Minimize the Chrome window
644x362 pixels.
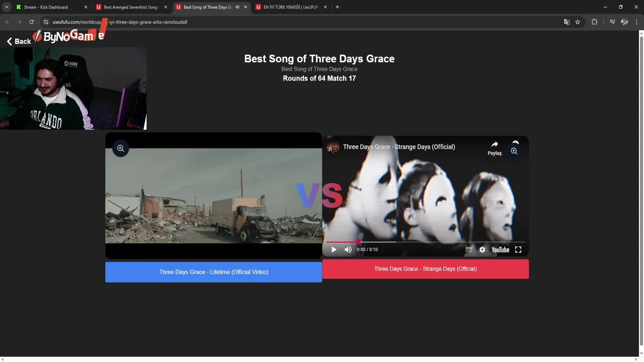tap(605, 7)
